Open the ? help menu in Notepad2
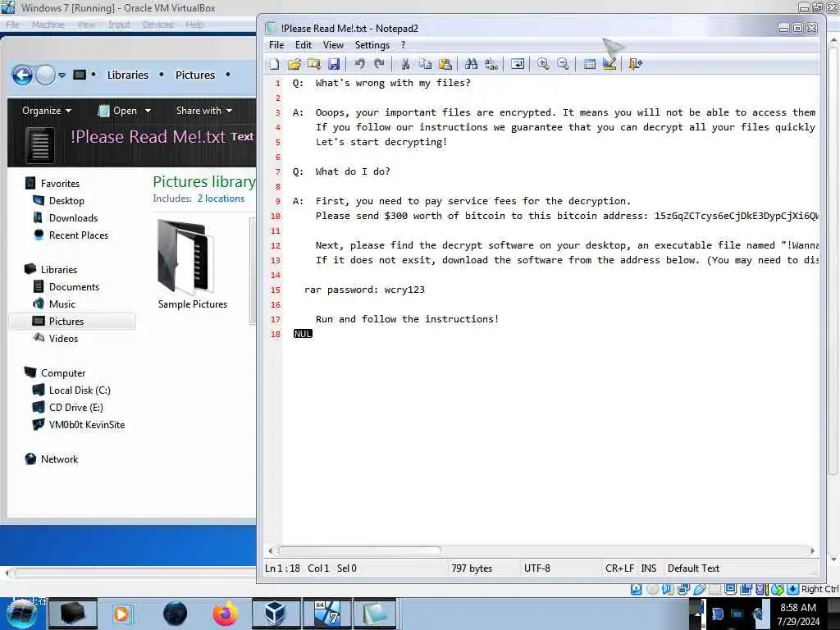 point(404,45)
